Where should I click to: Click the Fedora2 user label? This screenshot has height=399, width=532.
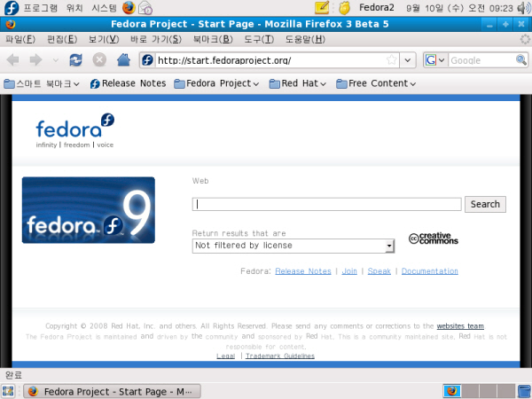coord(377,8)
